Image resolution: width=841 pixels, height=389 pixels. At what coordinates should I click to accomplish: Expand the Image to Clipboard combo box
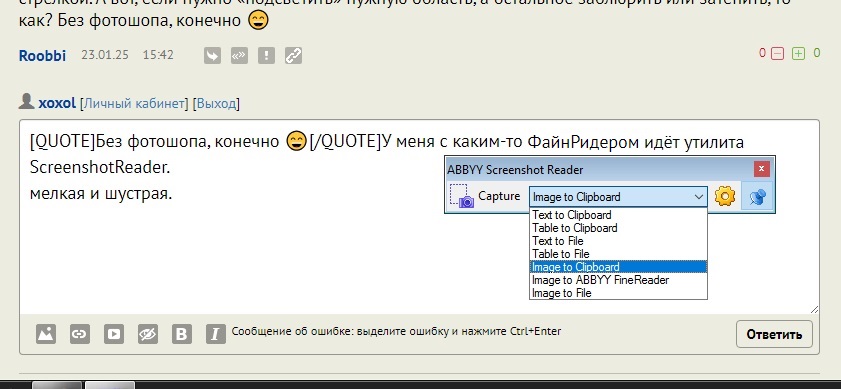click(618, 197)
